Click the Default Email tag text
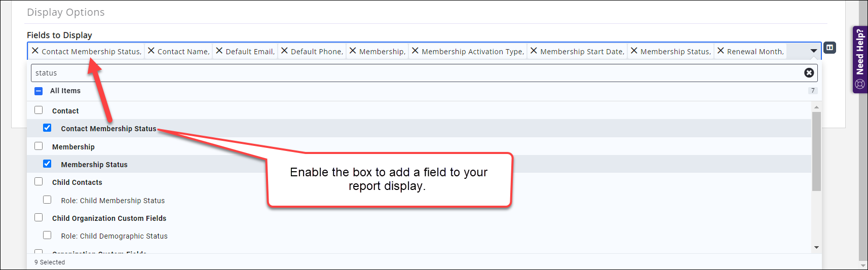The height and width of the screenshot is (270, 868). coord(250,52)
